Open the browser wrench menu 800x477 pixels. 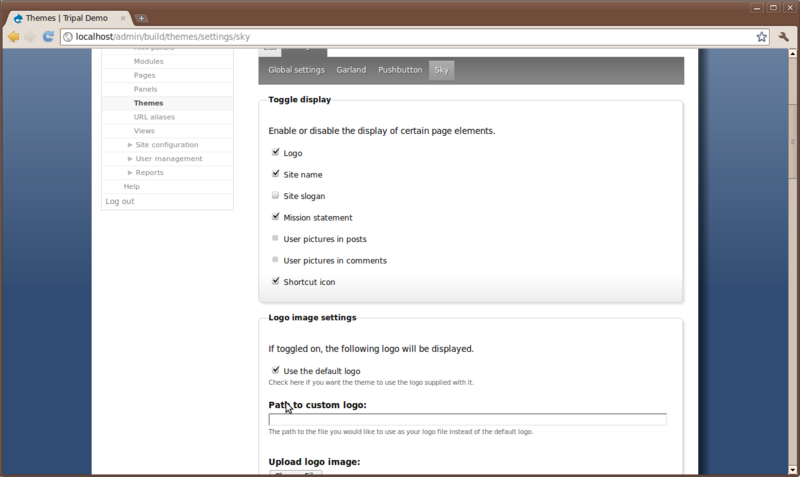784,37
